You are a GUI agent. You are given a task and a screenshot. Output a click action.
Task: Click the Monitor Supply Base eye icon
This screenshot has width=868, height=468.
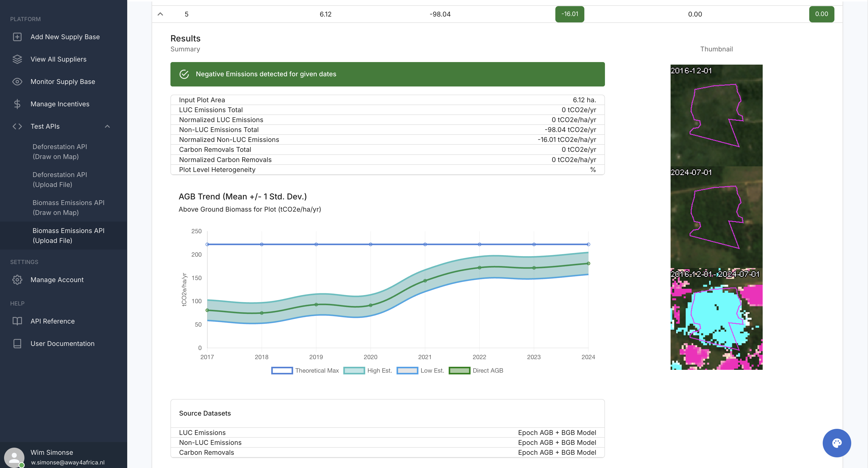pyautogui.click(x=17, y=82)
